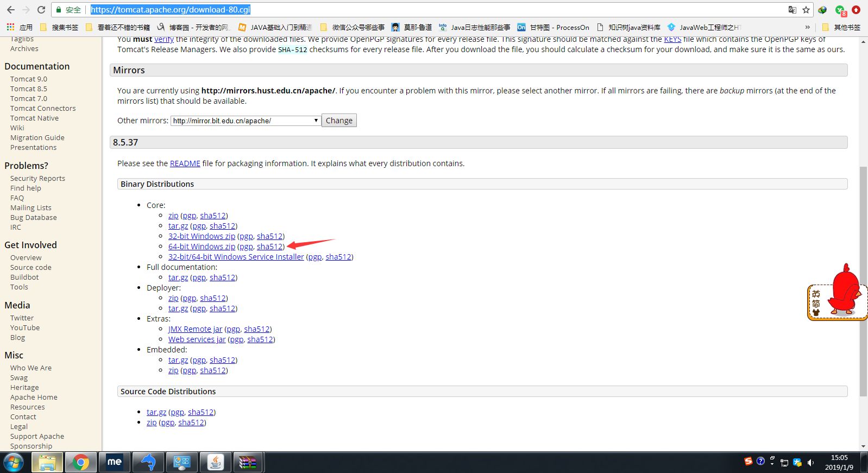Open the green extension with badge 8
The image size is (868, 473).
coord(840,10)
